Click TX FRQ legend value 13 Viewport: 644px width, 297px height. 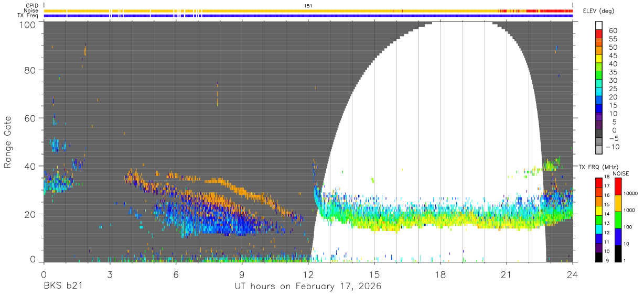pyautogui.click(x=607, y=224)
